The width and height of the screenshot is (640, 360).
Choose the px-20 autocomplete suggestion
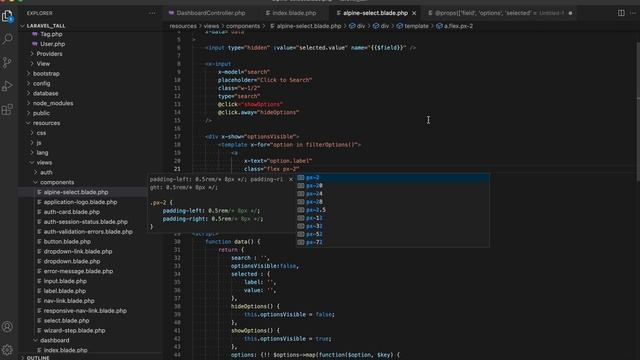[393, 186]
